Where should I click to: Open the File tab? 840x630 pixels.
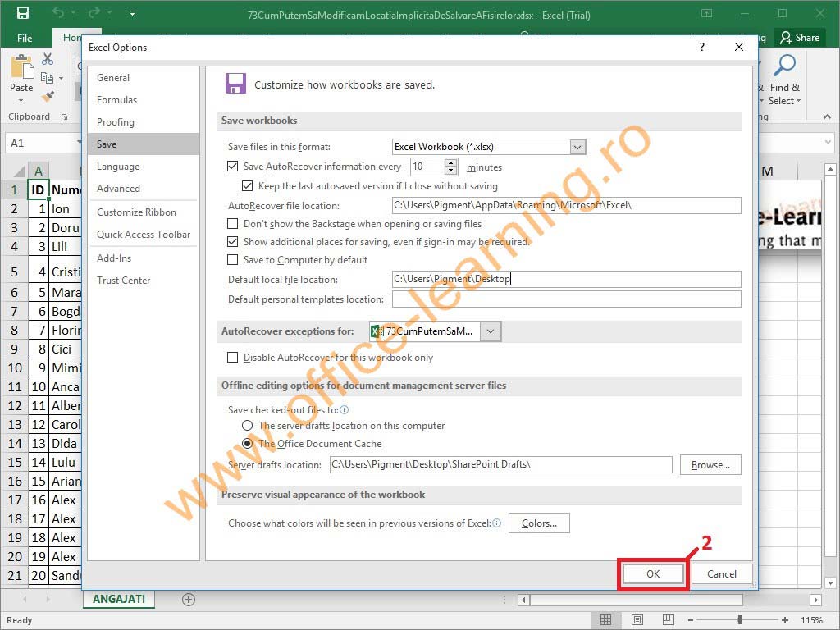click(25, 38)
